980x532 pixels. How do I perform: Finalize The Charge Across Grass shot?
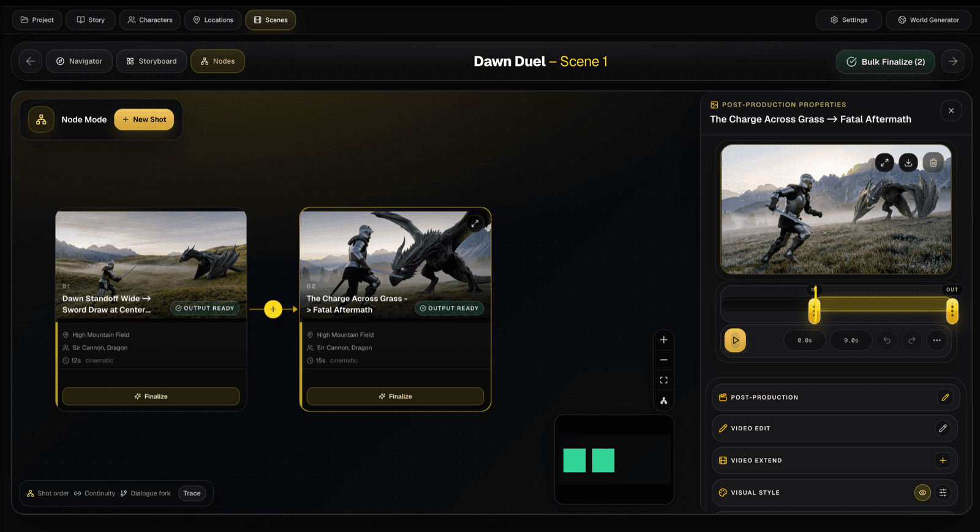395,396
